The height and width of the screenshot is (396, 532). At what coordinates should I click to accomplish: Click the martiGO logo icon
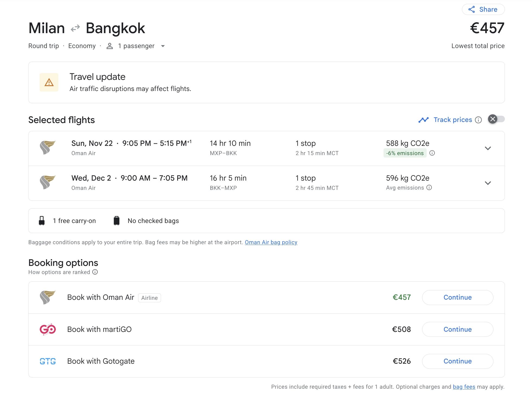tap(48, 329)
